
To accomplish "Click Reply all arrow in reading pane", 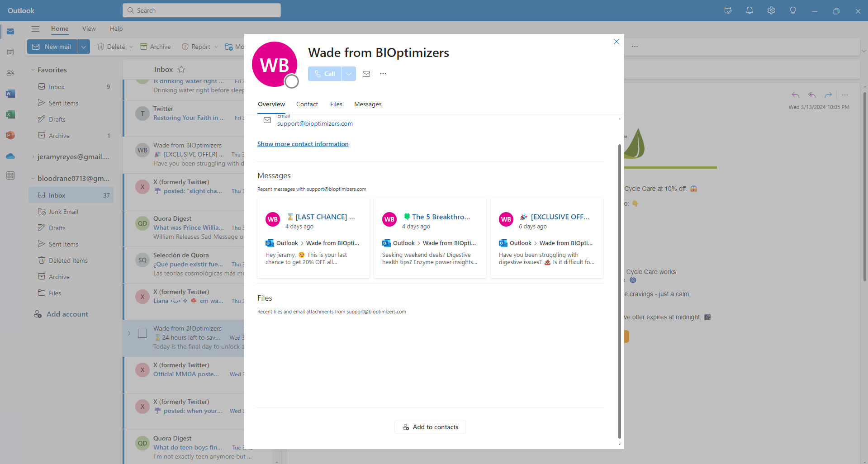I will 812,95.
